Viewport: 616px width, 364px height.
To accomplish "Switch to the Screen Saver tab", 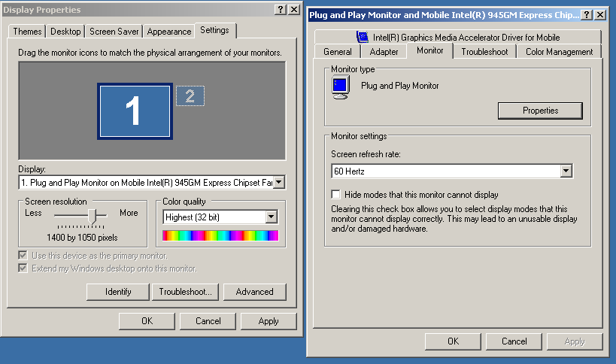I will (x=114, y=32).
